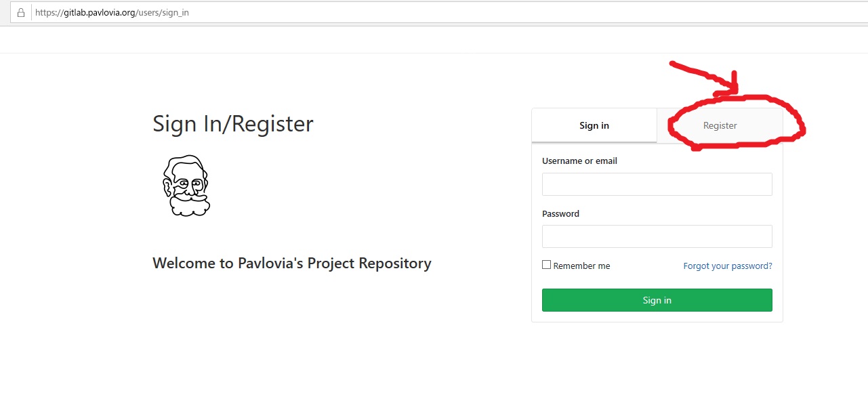The width and height of the screenshot is (868, 399).
Task: Select the Sign in tab
Action: coord(594,125)
